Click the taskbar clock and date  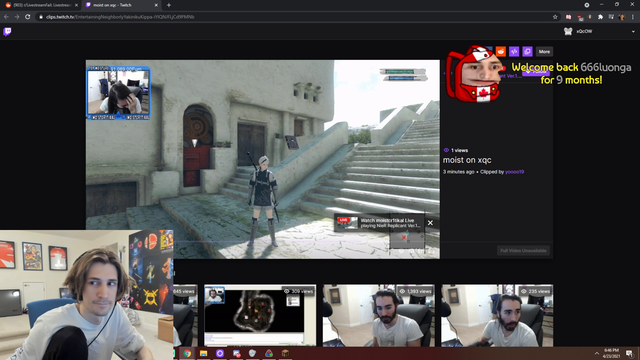tap(612, 353)
